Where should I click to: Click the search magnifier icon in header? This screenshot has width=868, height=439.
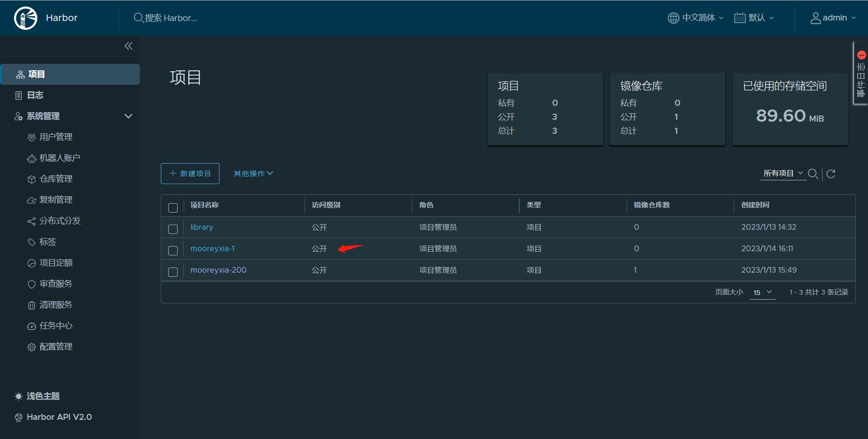(x=138, y=18)
